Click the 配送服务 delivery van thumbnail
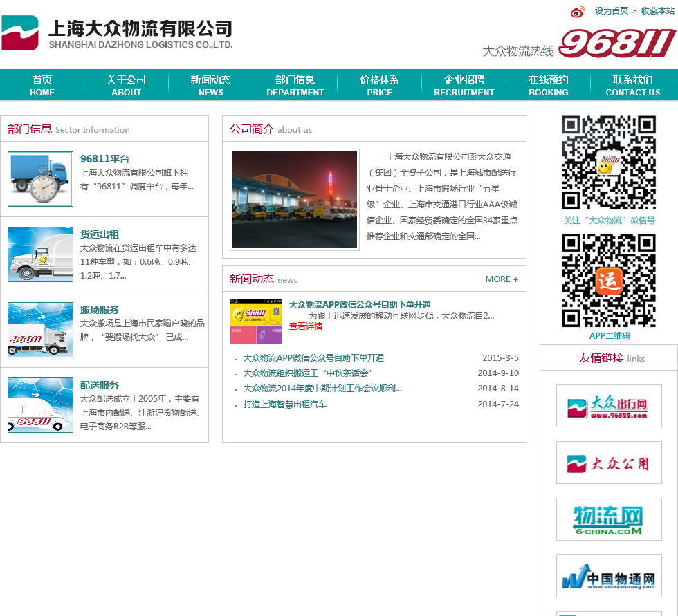Screen dimensions: 678x616 [40, 405]
